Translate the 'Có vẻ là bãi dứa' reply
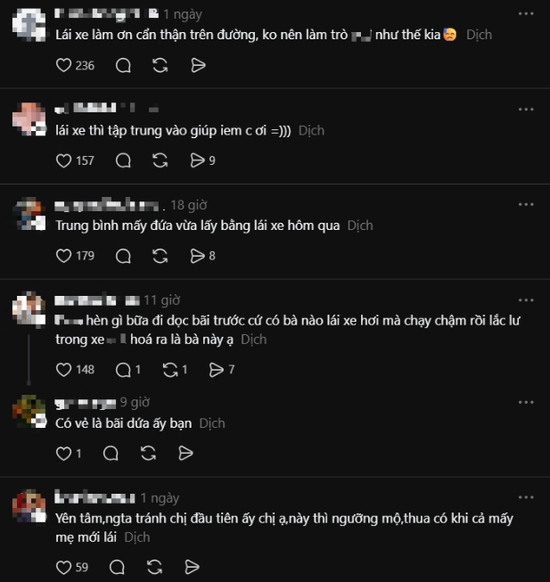 tap(212, 424)
